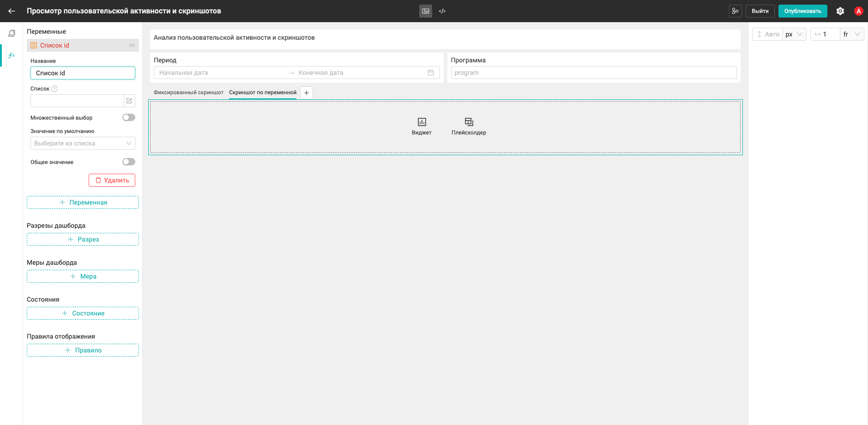Add a Виджет to the container
Viewport: 868px width, 425px height.
422,127
